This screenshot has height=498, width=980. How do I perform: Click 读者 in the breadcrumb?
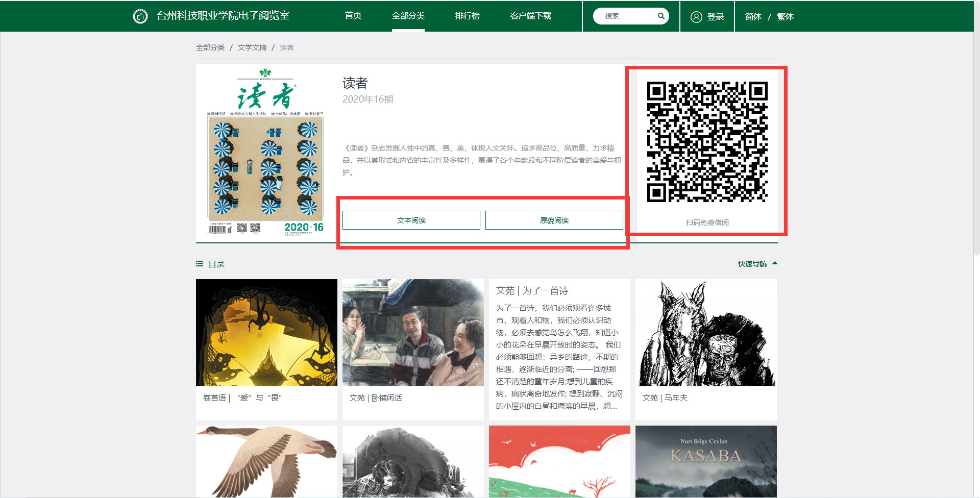287,47
